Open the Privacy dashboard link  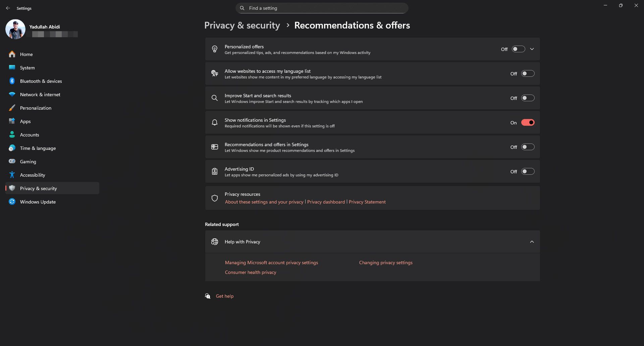(x=326, y=201)
